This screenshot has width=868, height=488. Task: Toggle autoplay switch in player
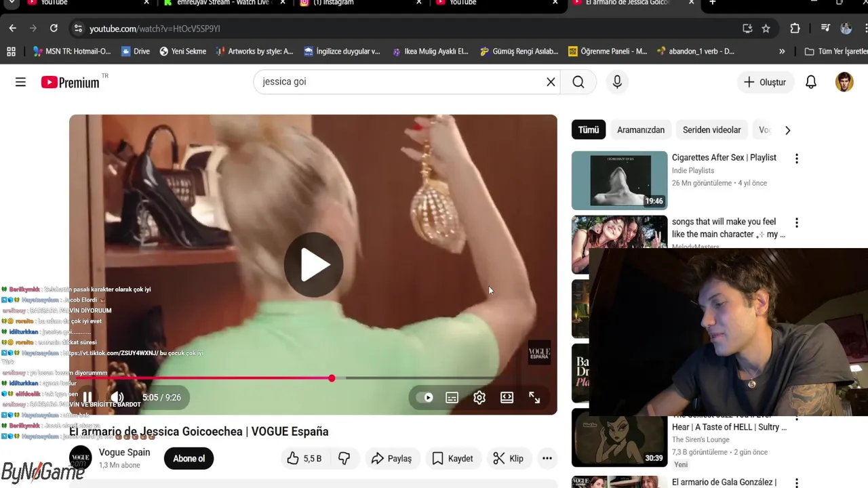(x=425, y=398)
